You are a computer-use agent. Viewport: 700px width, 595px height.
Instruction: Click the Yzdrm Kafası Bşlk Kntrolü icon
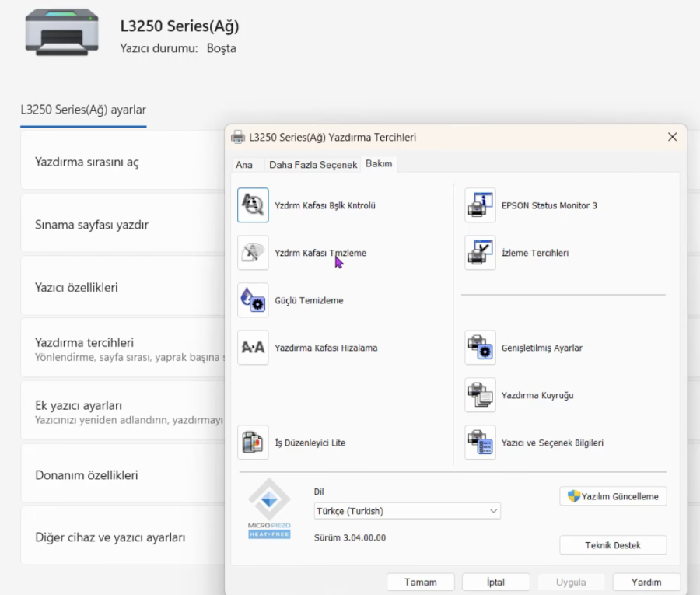coord(253,205)
